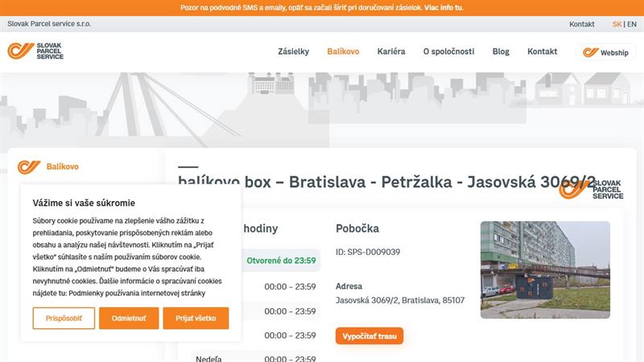This screenshot has width=644, height=362.
Task: Switch language to EN
Action: [x=632, y=24]
